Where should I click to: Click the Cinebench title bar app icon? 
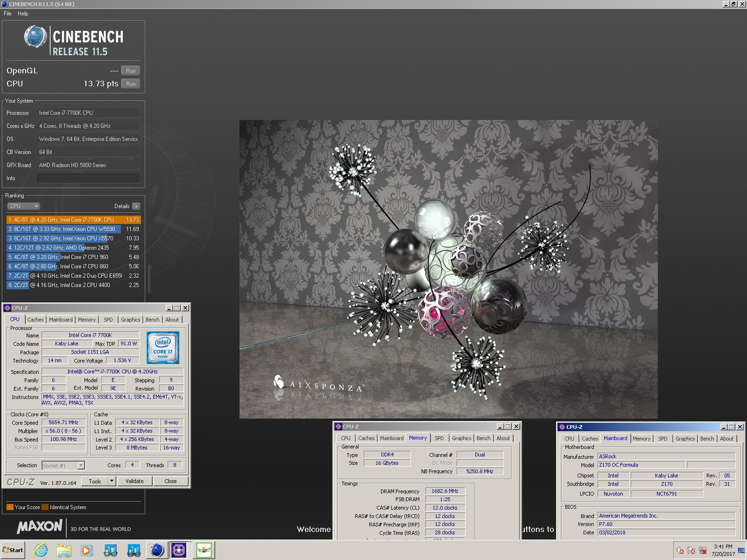point(4,4)
